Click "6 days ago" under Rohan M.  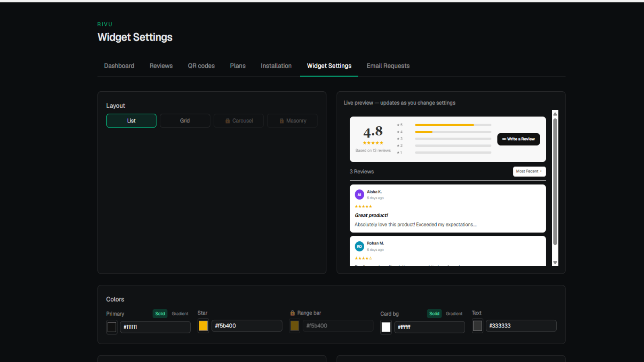(375, 250)
